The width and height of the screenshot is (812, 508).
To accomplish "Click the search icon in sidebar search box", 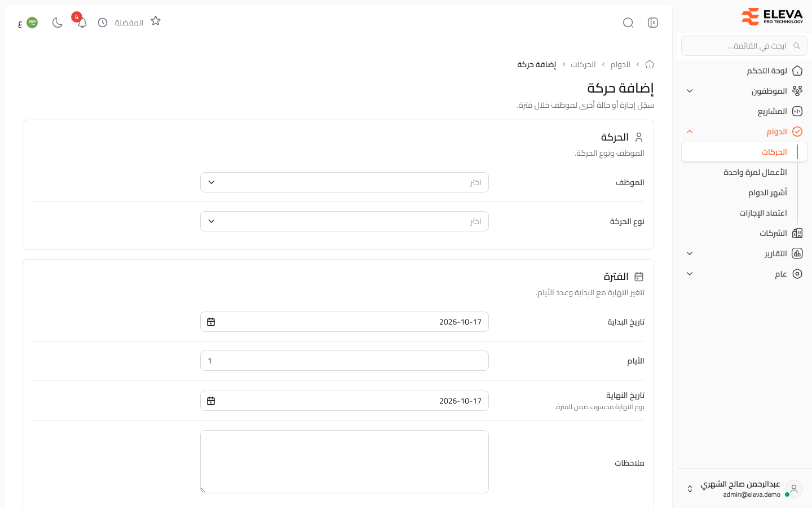I will [797, 46].
